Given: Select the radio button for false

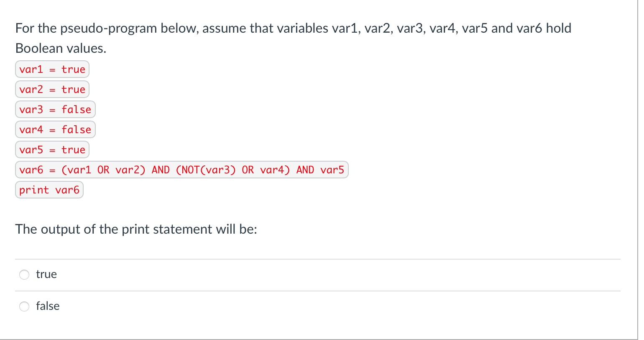Looking at the screenshot, I should click(x=24, y=307).
